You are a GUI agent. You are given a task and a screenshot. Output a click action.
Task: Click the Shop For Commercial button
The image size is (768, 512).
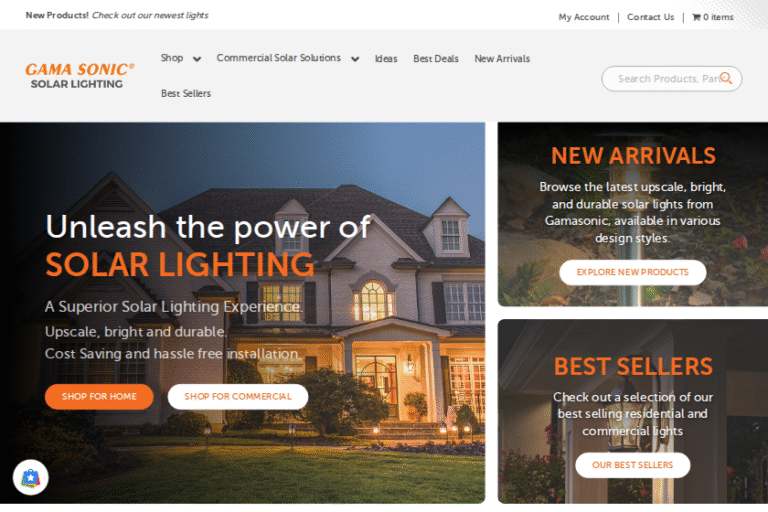(238, 396)
